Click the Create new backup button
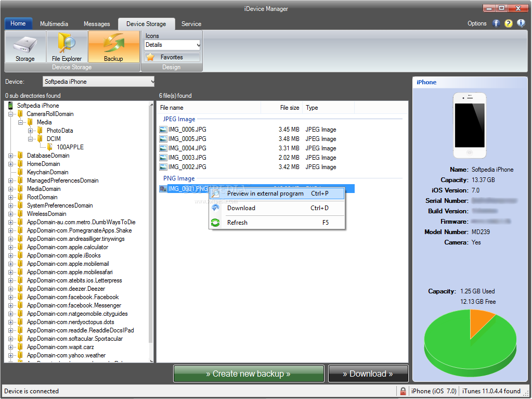This screenshot has height=399, width=532. click(x=249, y=374)
